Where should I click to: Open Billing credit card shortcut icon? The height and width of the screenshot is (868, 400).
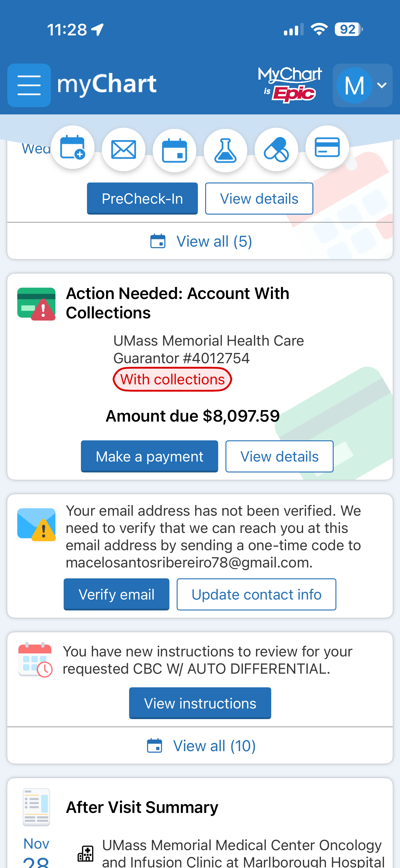point(327,147)
